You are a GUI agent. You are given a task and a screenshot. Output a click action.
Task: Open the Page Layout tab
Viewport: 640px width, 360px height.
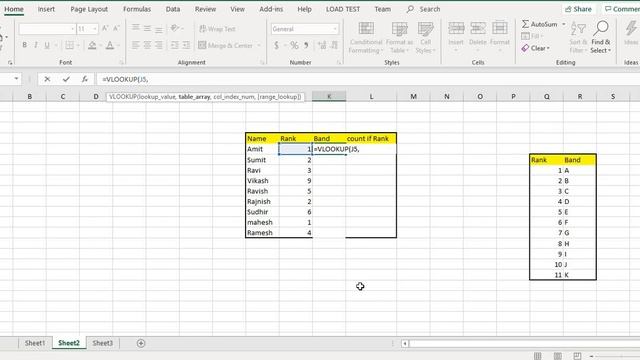(89, 9)
